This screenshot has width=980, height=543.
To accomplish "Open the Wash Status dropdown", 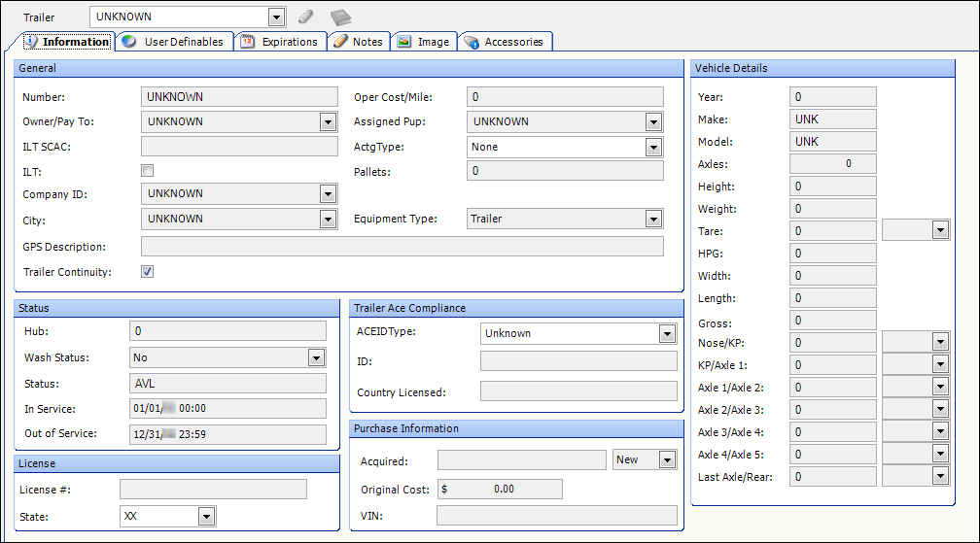I will click(x=316, y=358).
